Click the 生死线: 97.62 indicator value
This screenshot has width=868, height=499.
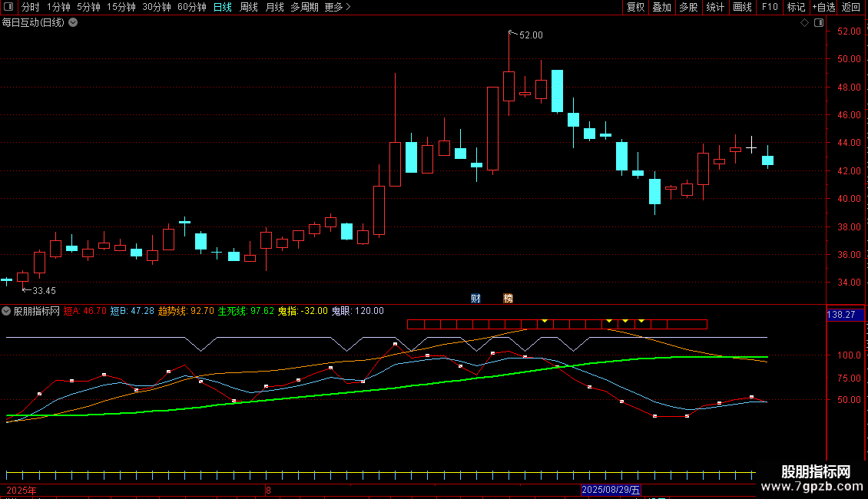246,311
